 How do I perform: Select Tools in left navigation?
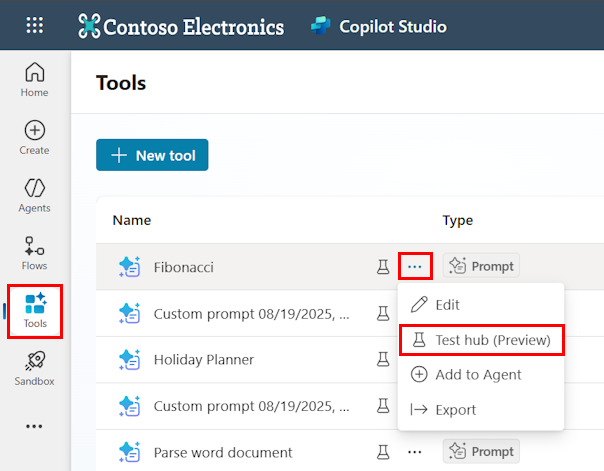click(35, 311)
